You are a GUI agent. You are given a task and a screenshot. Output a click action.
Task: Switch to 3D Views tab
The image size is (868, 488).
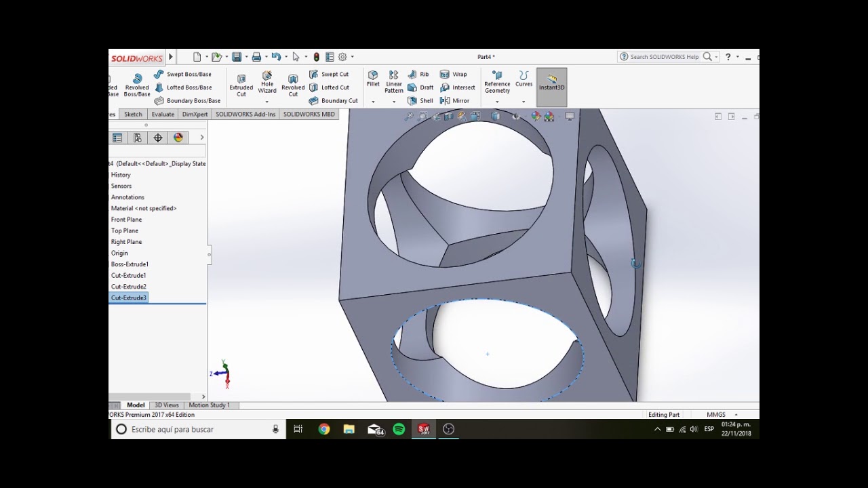pyautogui.click(x=167, y=405)
